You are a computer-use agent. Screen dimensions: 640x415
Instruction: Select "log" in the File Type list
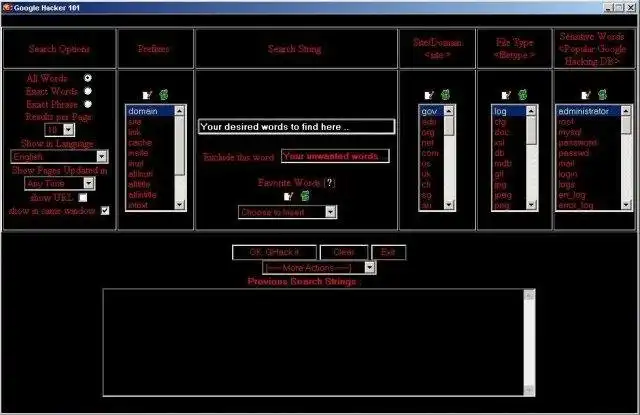tap(509, 111)
